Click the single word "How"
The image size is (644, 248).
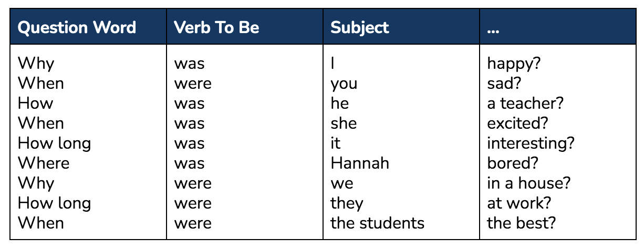[x=36, y=103]
